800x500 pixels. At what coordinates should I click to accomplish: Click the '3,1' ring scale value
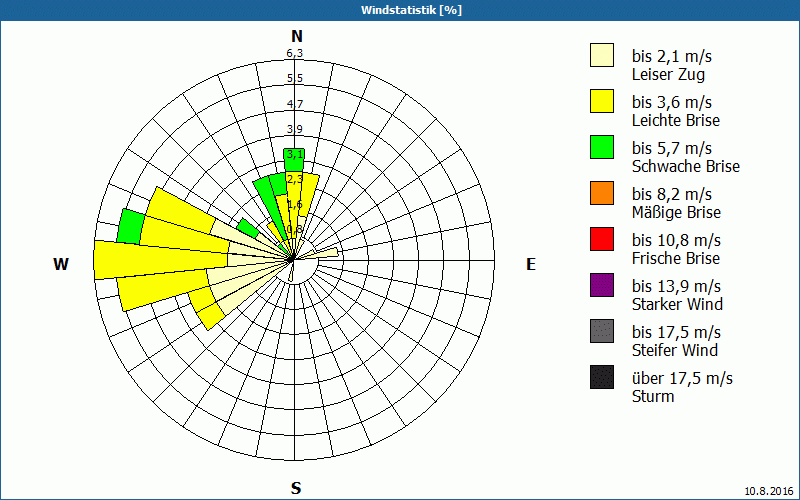point(295,154)
